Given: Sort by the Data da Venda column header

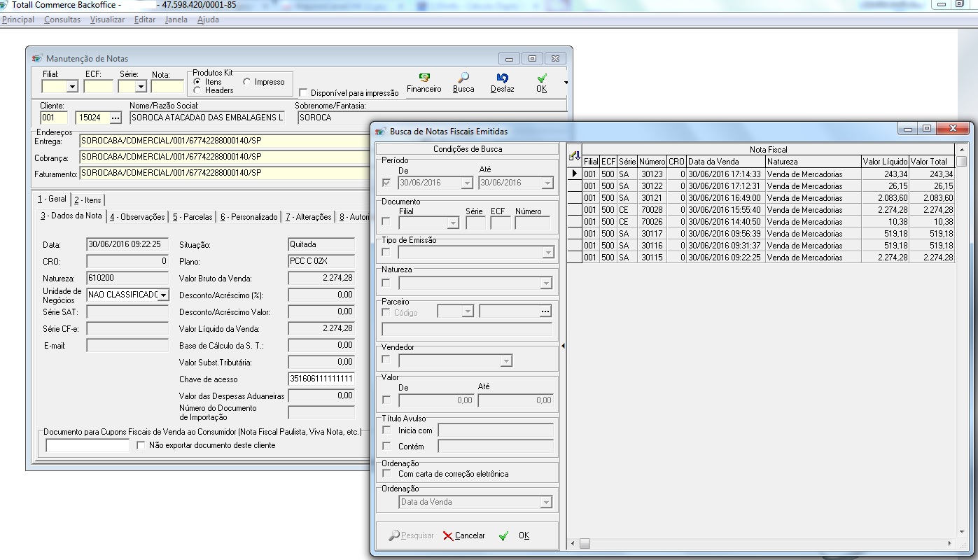Looking at the screenshot, I should tap(726, 162).
